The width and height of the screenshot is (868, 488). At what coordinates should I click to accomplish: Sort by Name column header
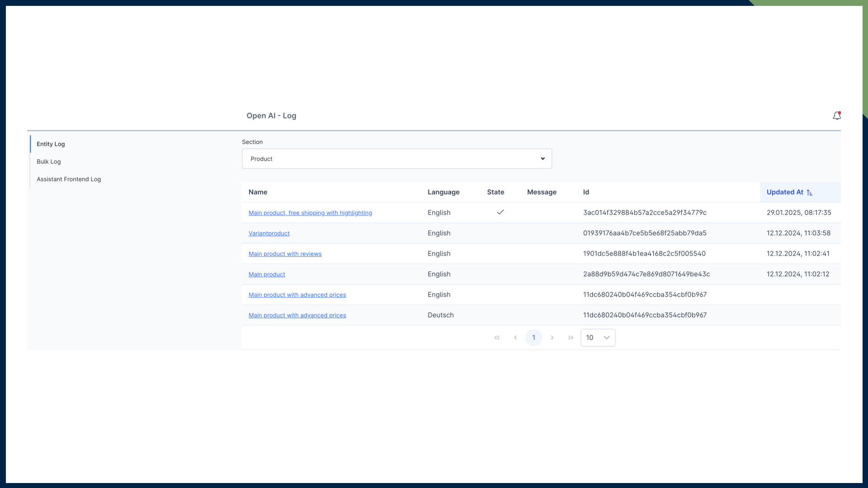258,192
